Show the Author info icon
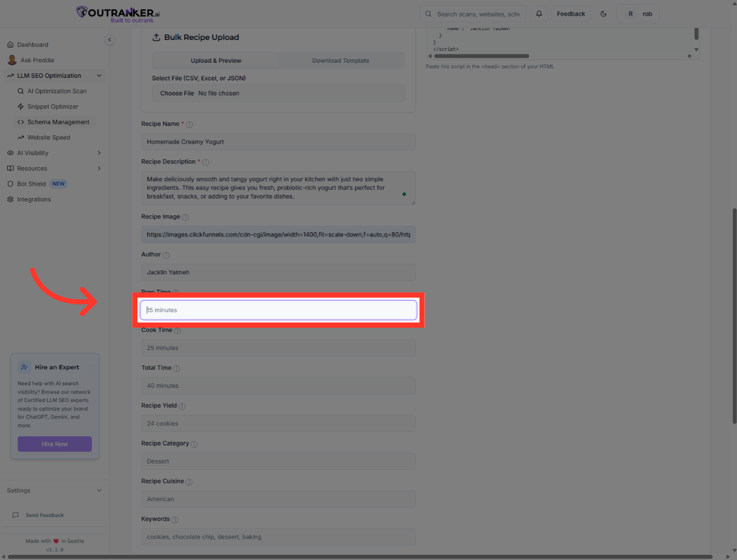The image size is (737, 560). pyautogui.click(x=166, y=255)
